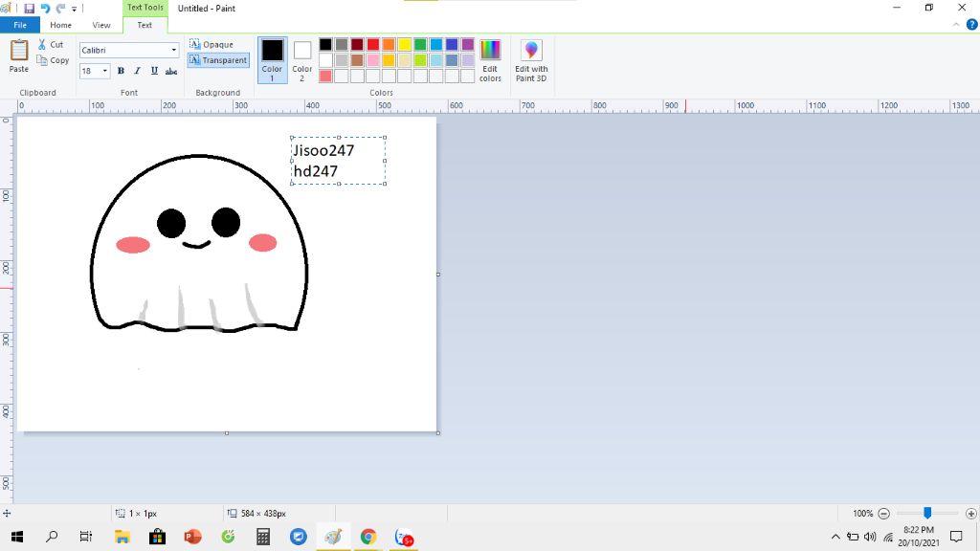The width and height of the screenshot is (980, 551).
Task: Click the Text Tools contextual tab header
Action: [x=145, y=8]
